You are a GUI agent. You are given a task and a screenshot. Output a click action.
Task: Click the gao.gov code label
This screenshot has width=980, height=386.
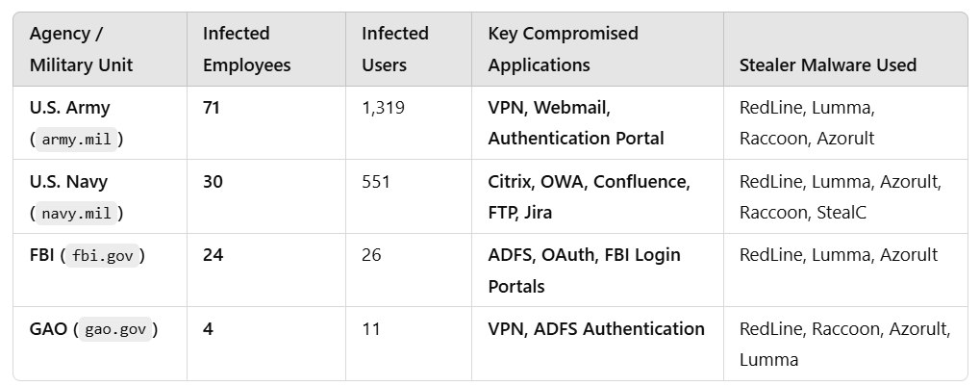click(x=115, y=330)
